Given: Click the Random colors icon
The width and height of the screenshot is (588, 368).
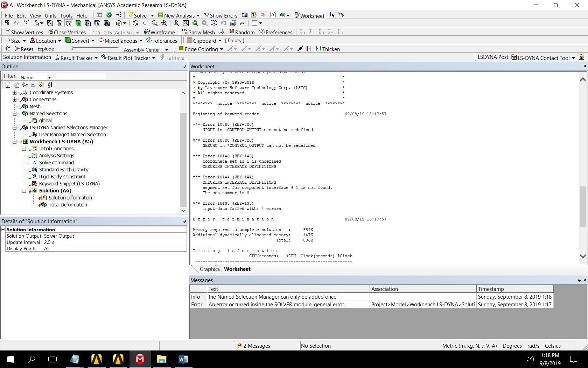Looking at the screenshot, I should pyautogui.click(x=242, y=32).
